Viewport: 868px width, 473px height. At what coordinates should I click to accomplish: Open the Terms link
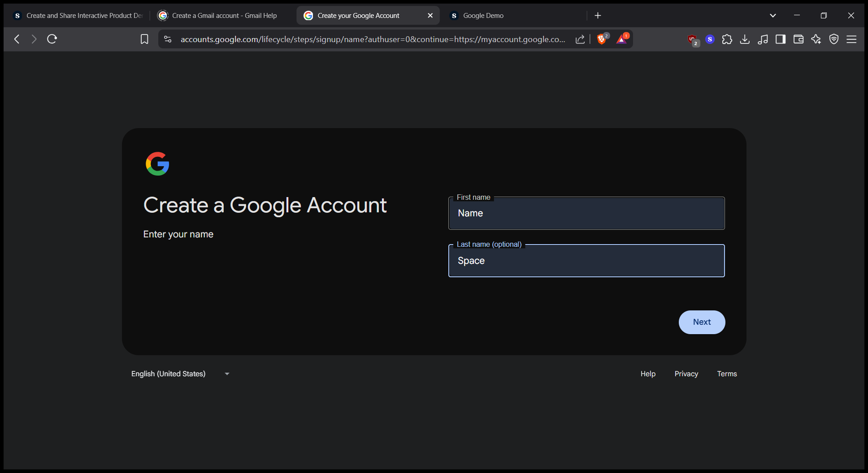click(727, 374)
